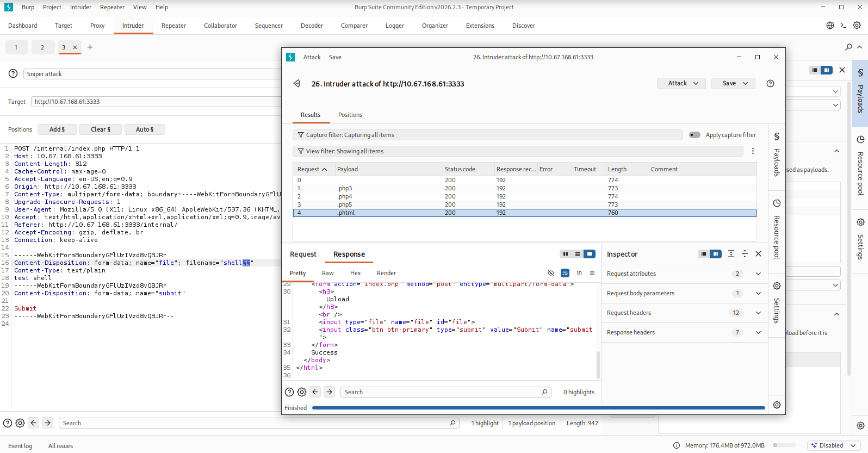Screen dimensions: 868x453
Task: Open help icon in attack window header
Action: point(770,83)
